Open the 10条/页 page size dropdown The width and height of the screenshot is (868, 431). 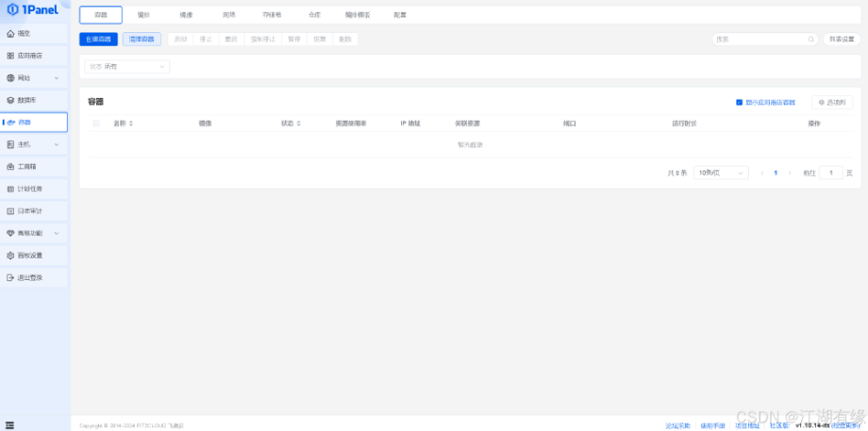click(721, 173)
